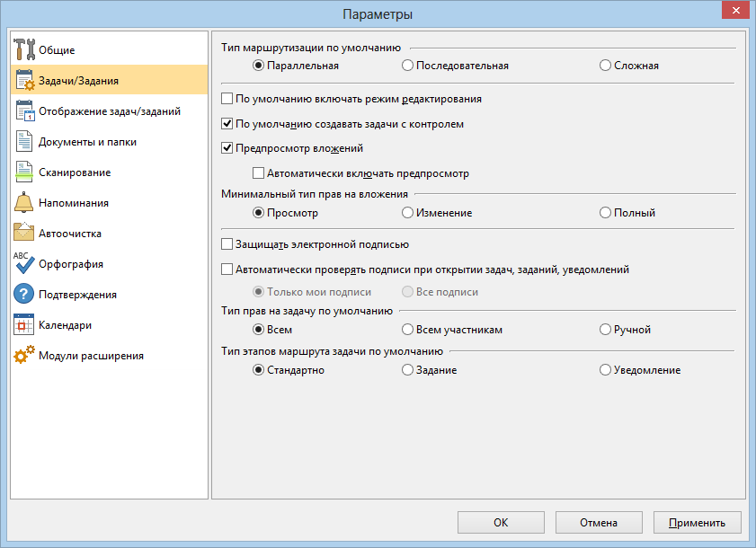Open the Орфография ABC checkmark icon

(x=24, y=263)
